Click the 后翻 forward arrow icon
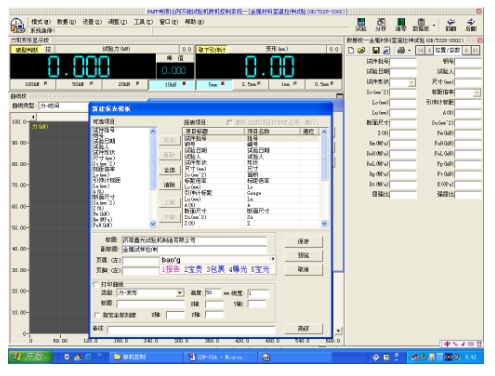Screen dimensions: 495x376 [471, 24]
